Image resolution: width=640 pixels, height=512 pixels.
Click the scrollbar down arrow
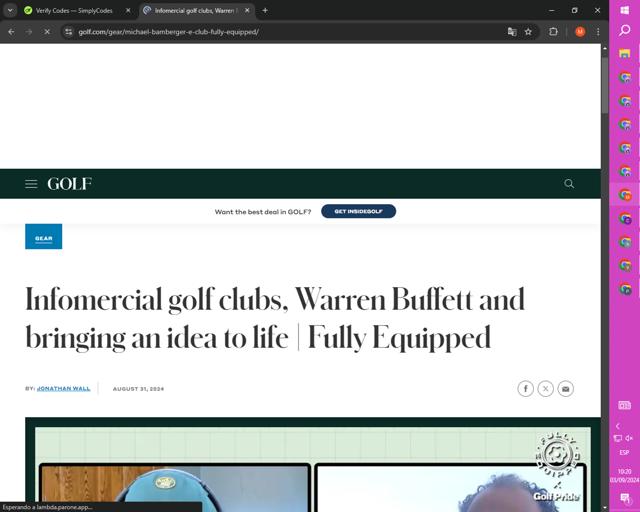(604, 507)
